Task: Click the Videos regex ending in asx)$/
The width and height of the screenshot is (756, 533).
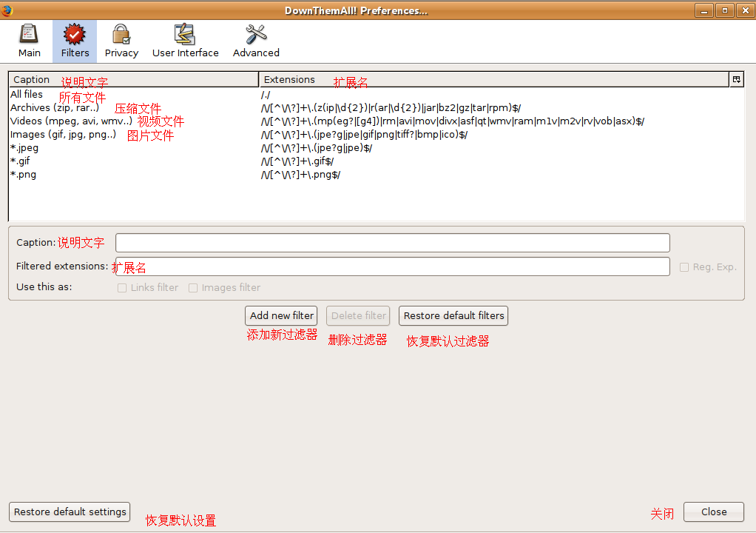Action: point(453,121)
